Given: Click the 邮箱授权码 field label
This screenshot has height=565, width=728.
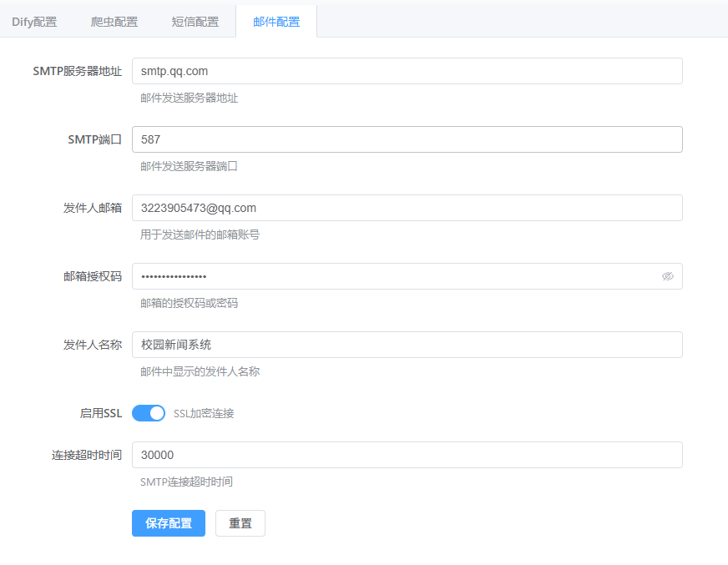Looking at the screenshot, I should pos(93,276).
